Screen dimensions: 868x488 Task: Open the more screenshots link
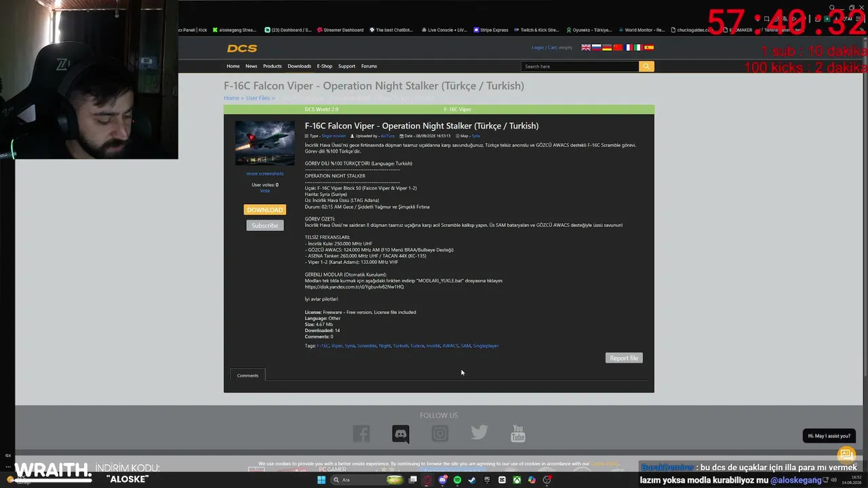[264, 174]
